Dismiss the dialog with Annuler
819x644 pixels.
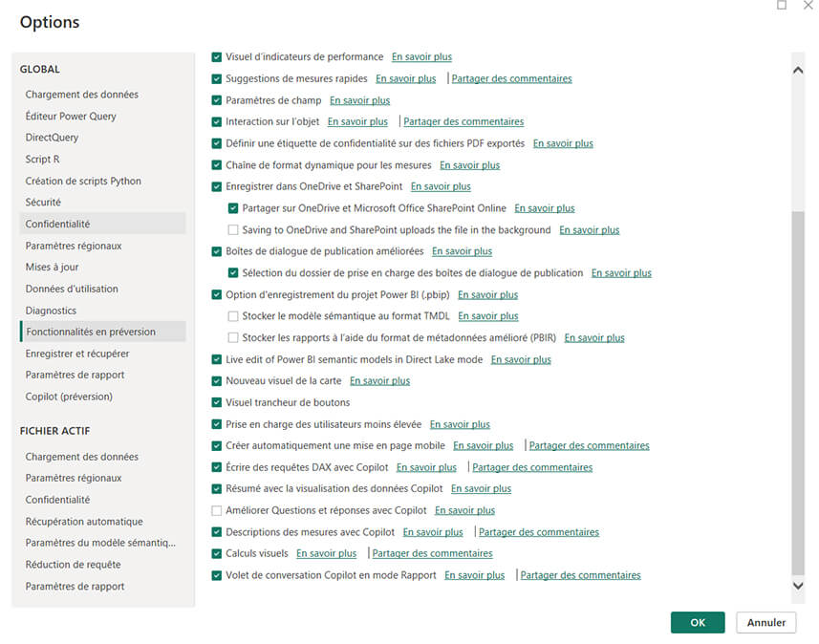click(x=765, y=622)
